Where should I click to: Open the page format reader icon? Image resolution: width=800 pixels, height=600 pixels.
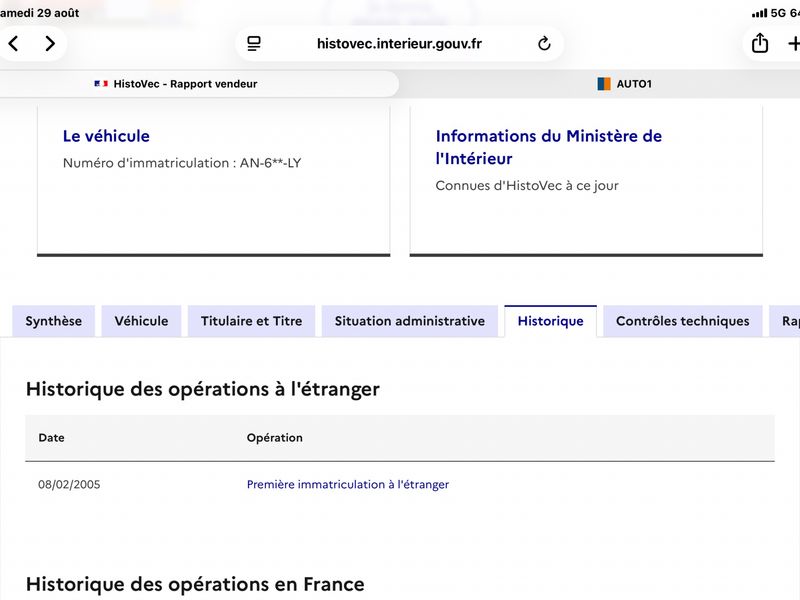pyautogui.click(x=254, y=44)
